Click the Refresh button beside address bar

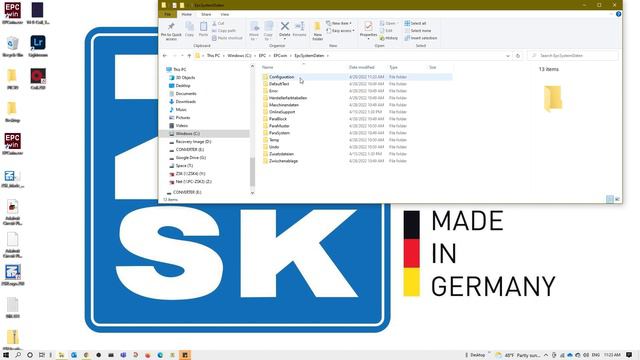point(518,56)
